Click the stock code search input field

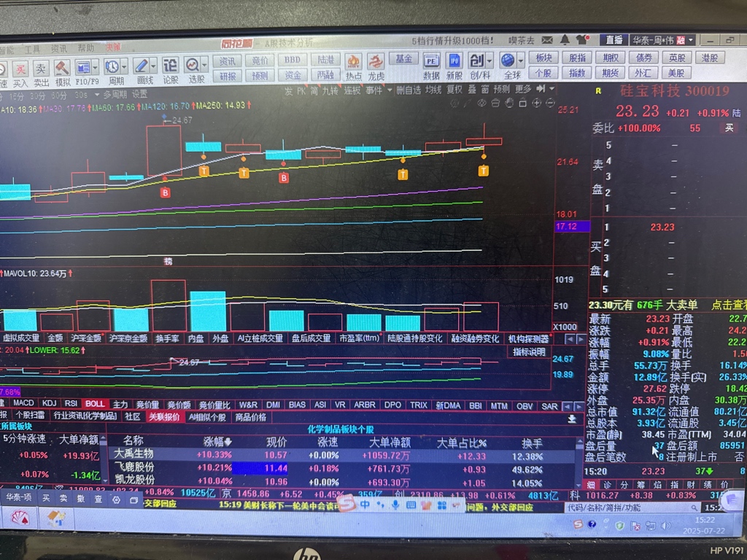point(632,507)
